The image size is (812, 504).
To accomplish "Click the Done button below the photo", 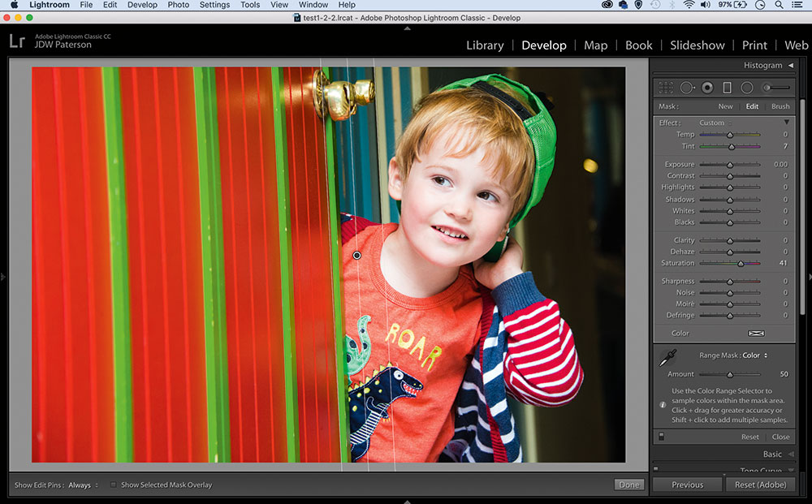I will (629, 485).
